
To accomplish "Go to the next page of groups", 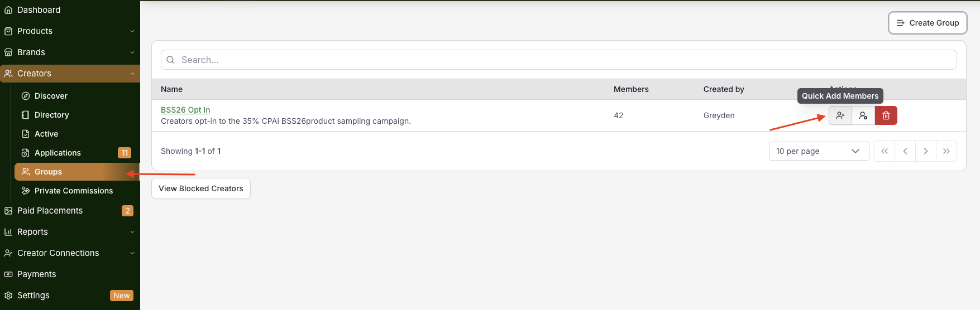I will [926, 151].
